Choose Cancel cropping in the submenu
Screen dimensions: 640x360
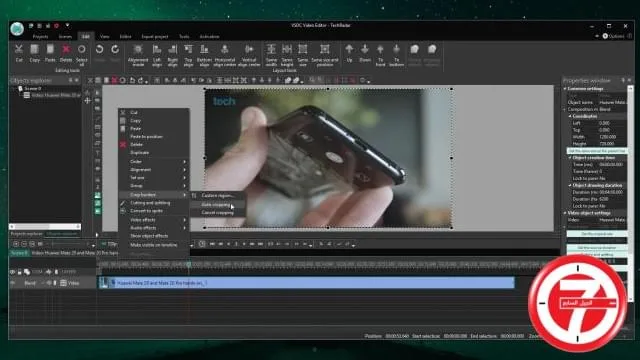218,213
